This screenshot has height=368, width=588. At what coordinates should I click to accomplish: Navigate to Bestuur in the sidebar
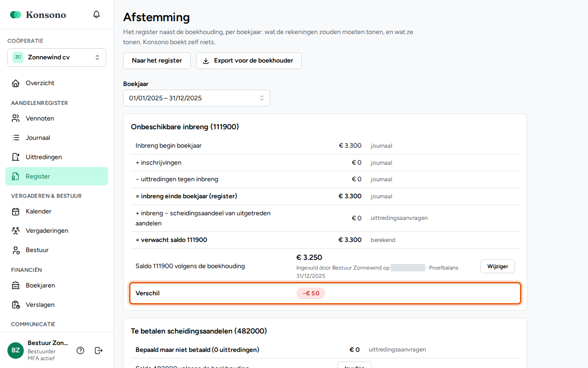pos(57,250)
